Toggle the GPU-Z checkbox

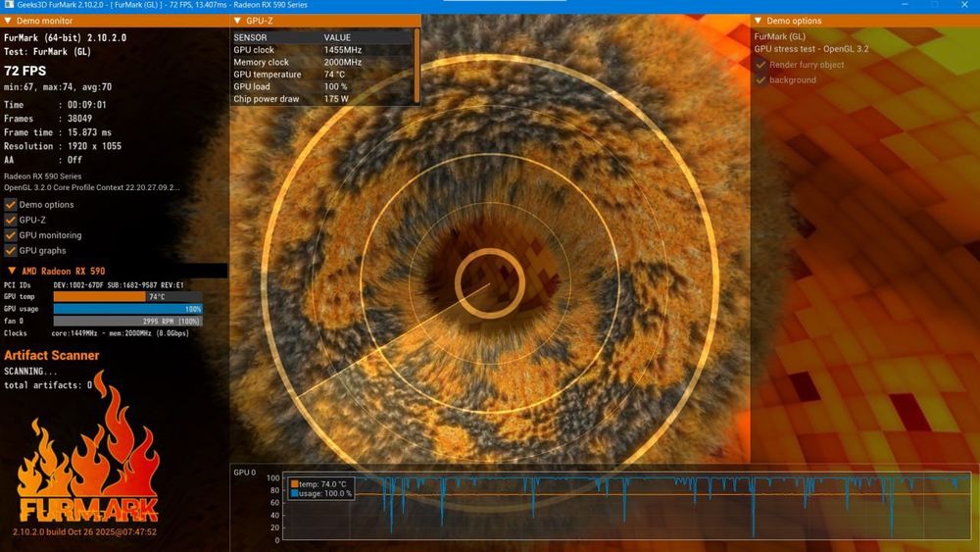click(x=11, y=220)
